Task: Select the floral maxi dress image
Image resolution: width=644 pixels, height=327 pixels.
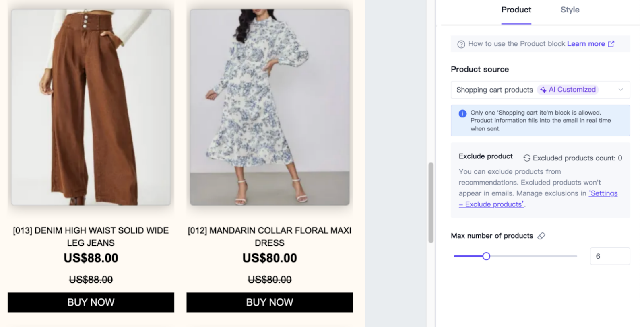Action: click(270, 107)
